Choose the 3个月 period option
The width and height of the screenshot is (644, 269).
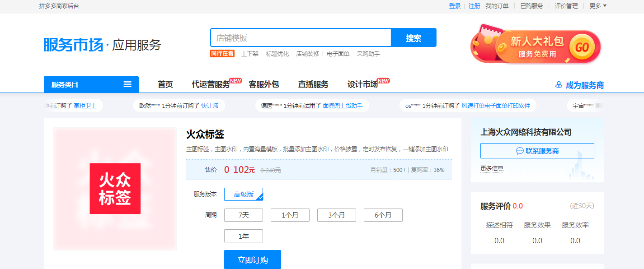tap(337, 215)
